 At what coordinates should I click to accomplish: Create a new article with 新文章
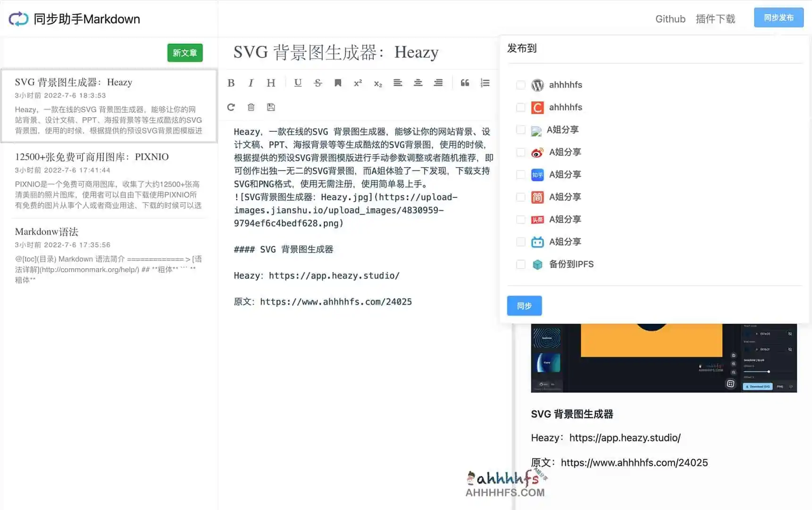tap(185, 53)
